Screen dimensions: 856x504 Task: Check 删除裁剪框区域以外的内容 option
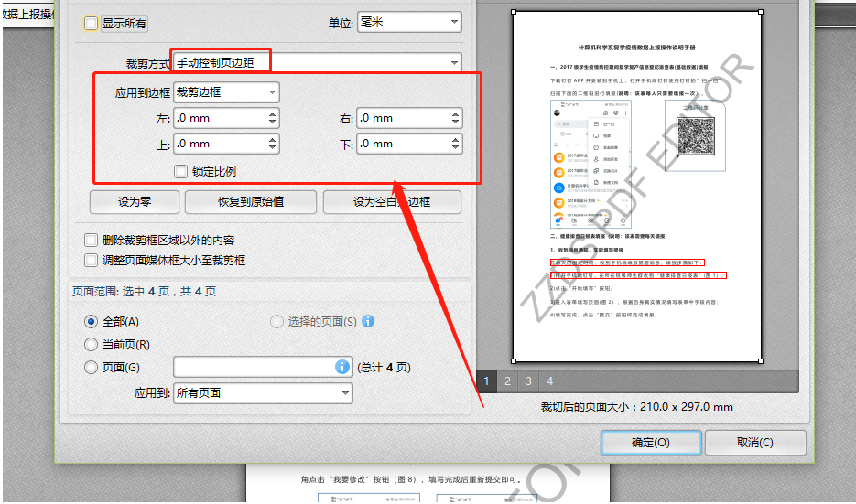[x=92, y=240]
